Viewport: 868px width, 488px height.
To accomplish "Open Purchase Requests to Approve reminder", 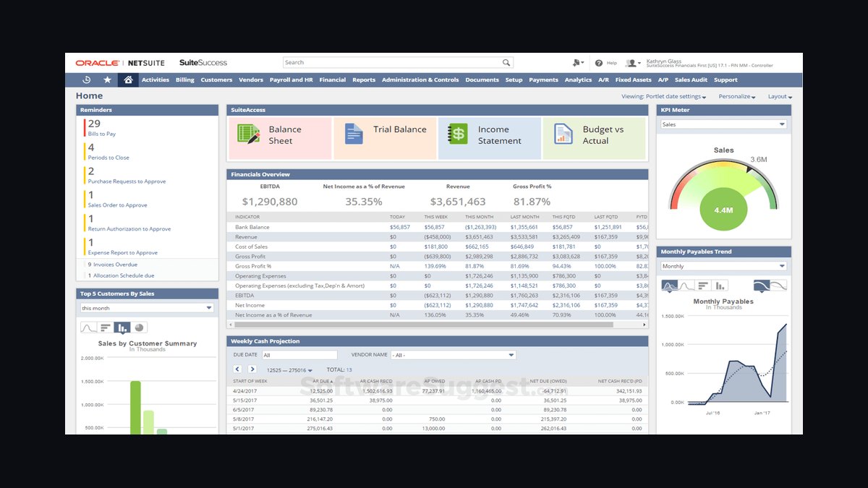I will click(127, 181).
